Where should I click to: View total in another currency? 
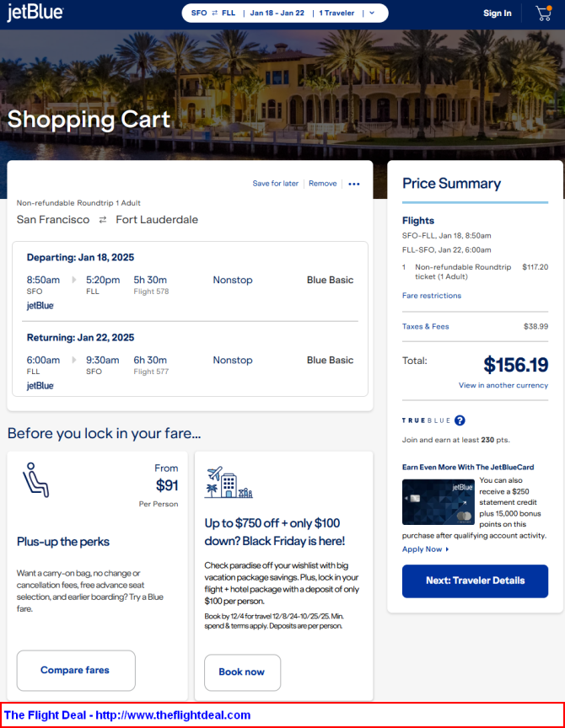click(x=503, y=385)
